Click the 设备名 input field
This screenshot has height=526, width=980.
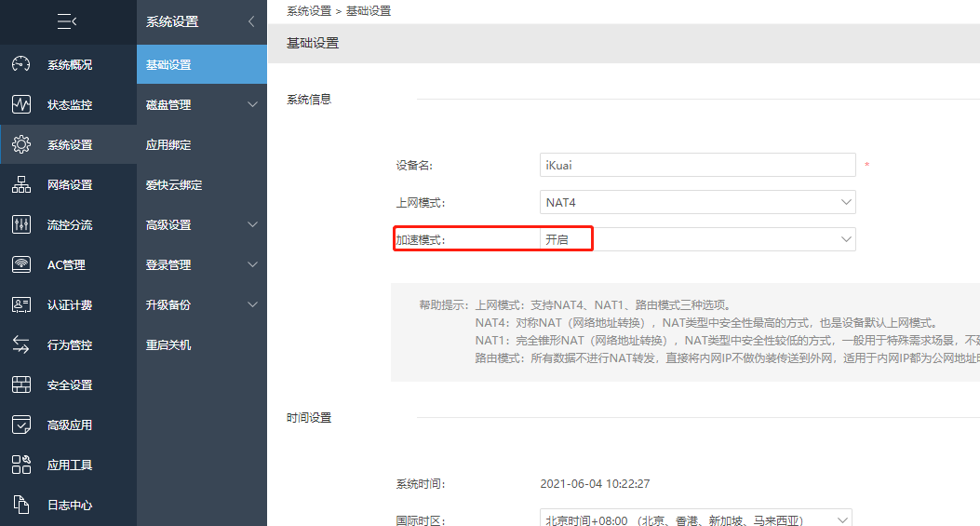[697, 165]
